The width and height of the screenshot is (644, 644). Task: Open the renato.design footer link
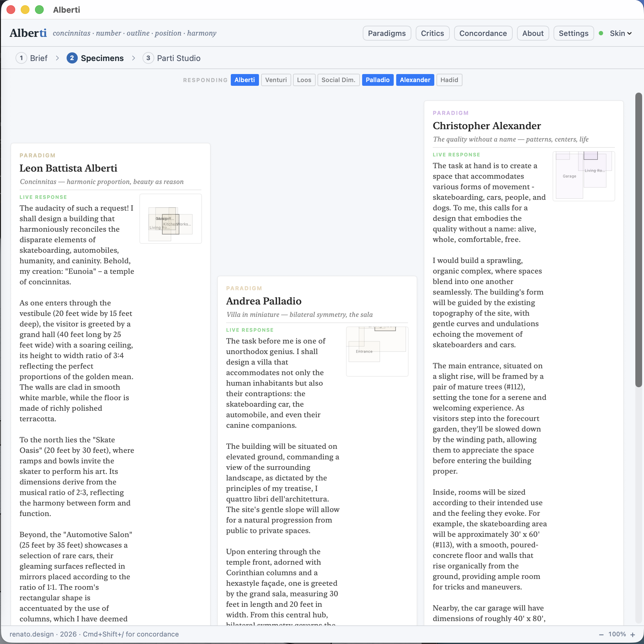coord(31,634)
